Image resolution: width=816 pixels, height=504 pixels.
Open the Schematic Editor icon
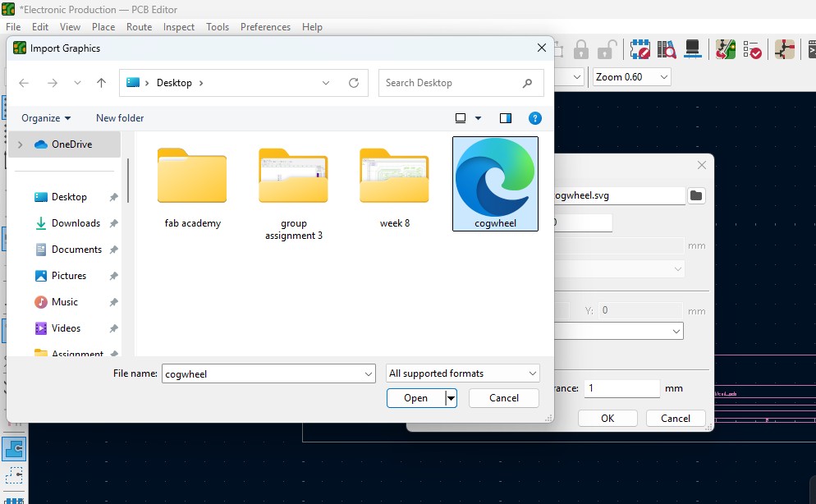(785, 50)
